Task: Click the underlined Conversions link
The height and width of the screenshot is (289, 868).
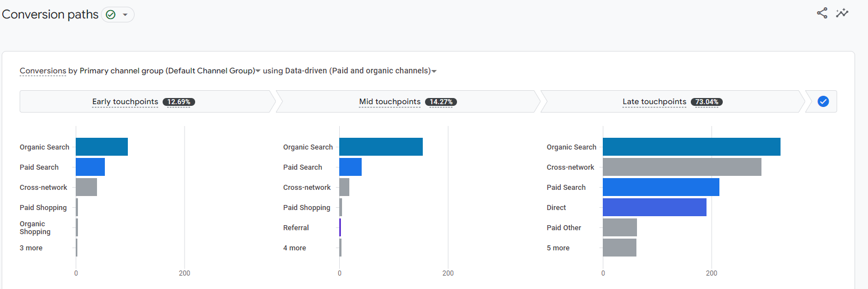Action: click(x=43, y=71)
